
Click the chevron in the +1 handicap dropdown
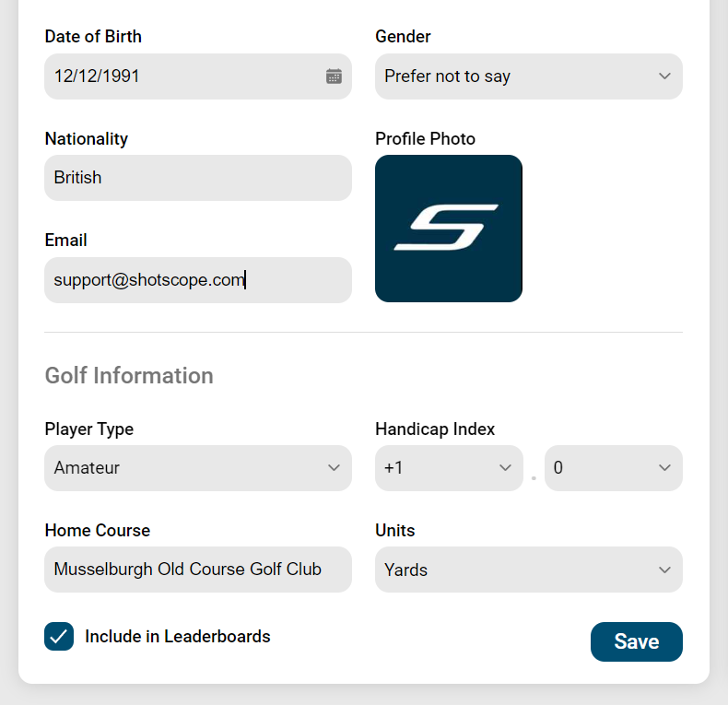point(505,467)
